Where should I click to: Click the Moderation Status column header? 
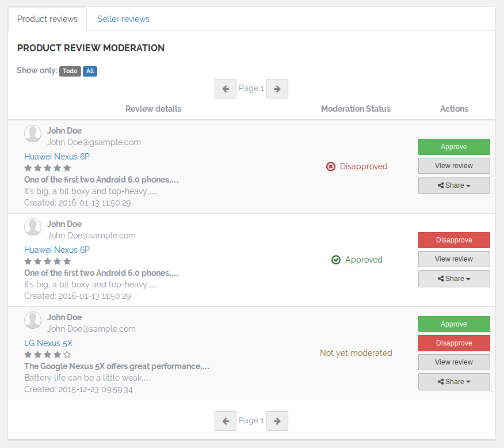(x=356, y=109)
